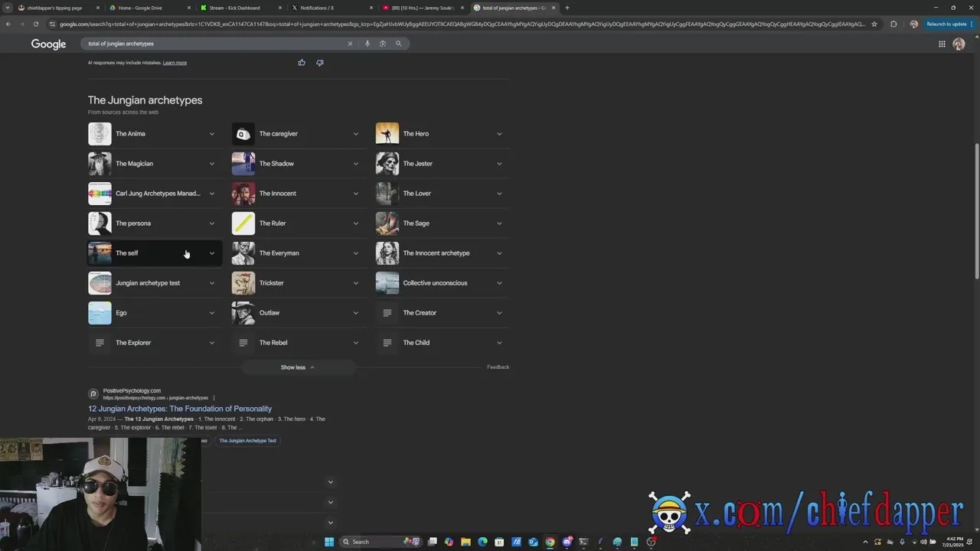
Task: Open Google Lens image search
Action: (383, 44)
